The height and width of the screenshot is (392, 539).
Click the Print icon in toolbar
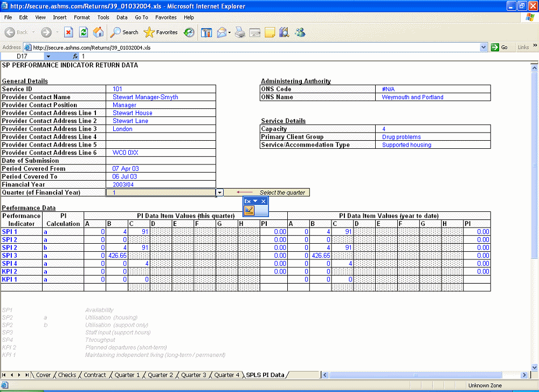[240, 32]
